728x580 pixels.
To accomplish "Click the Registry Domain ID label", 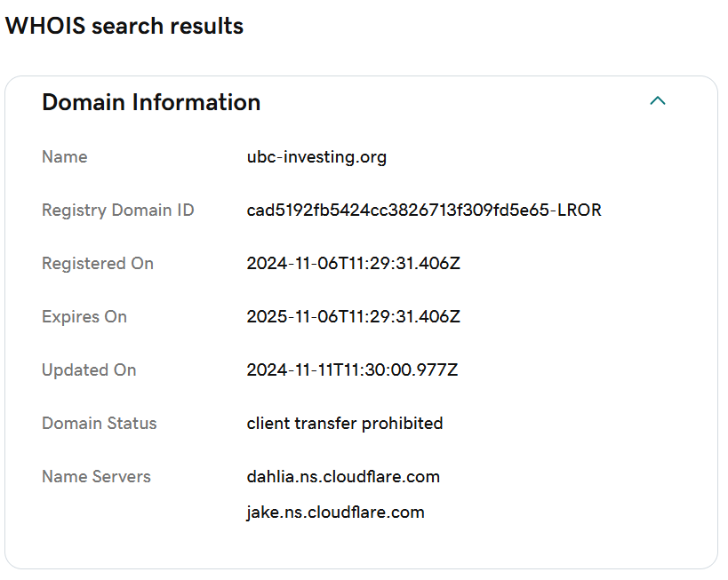I will (118, 211).
